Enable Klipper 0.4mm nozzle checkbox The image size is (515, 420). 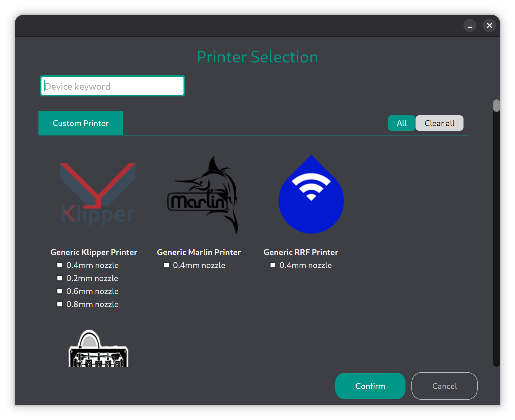click(60, 265)
